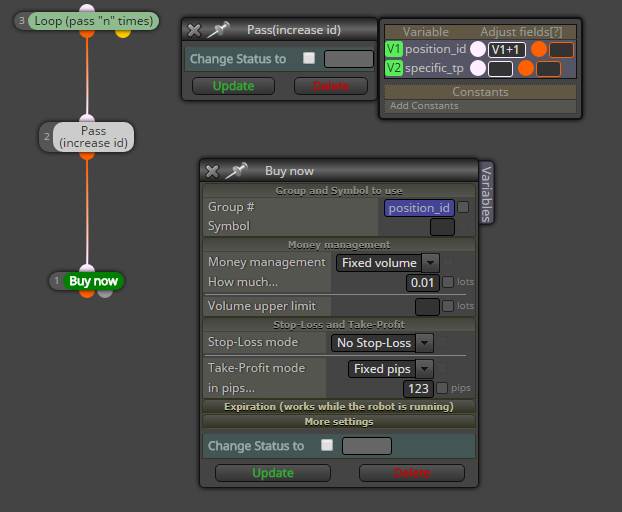This screenshot has height=512, width=622.
Task: Toggle checkbox beside in pips field
Action: 442,388
